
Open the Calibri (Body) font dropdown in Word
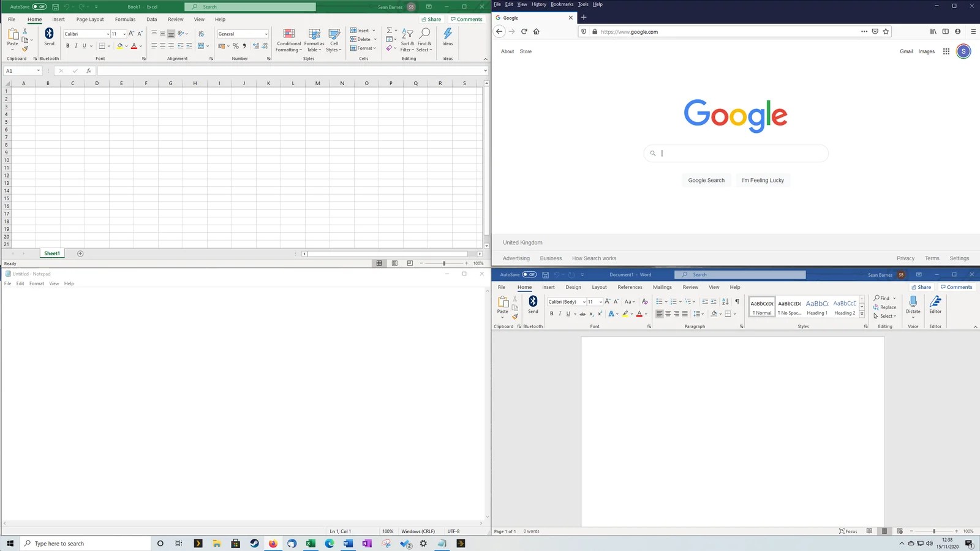[x=584, y=302]
